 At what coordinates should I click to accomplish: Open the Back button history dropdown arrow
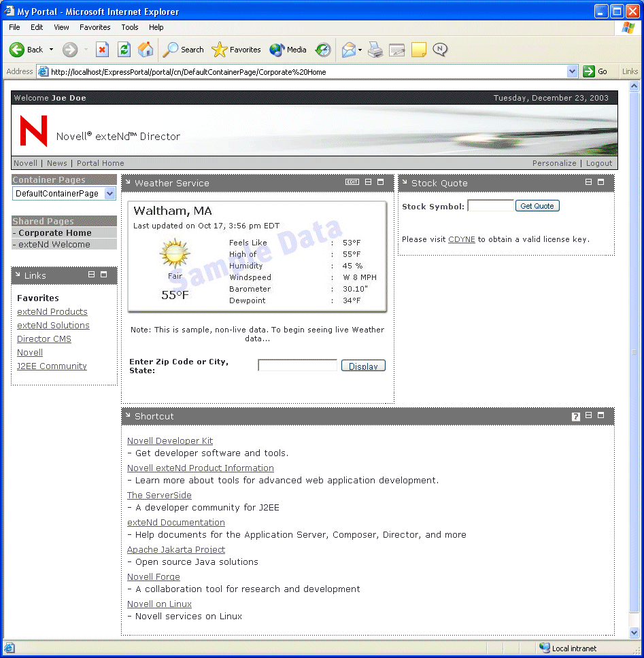pos(51,50)
